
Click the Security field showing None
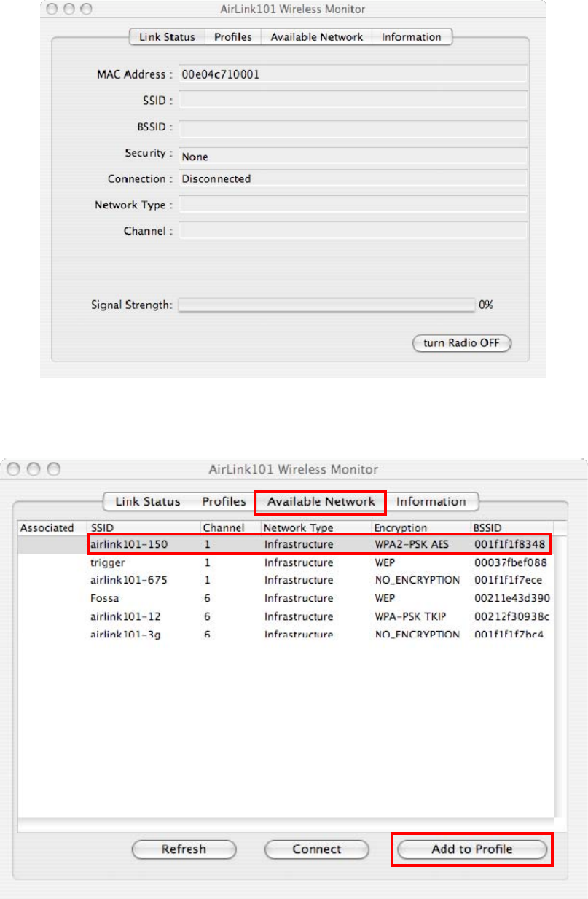(x=353, y=156)
